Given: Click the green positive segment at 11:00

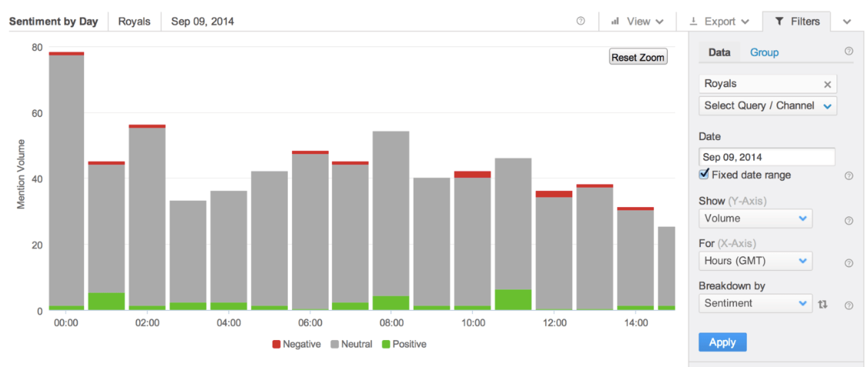Looking at the screenshot, I should 513,299.
